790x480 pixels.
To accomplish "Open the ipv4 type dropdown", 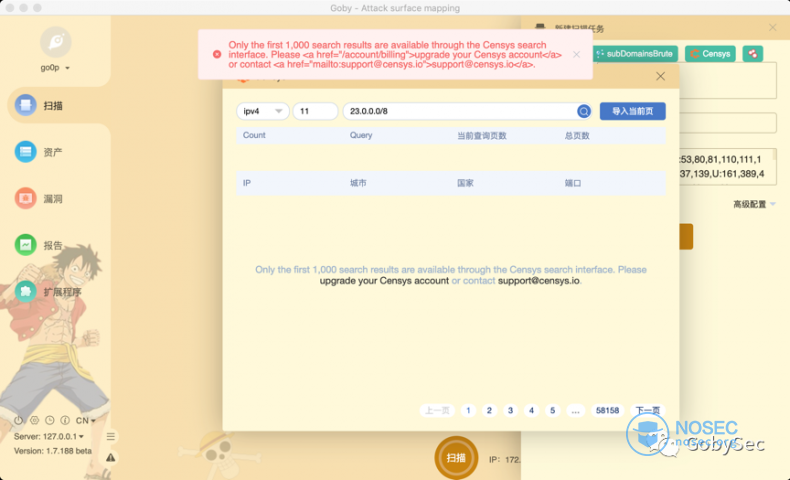I will (262, 111).
